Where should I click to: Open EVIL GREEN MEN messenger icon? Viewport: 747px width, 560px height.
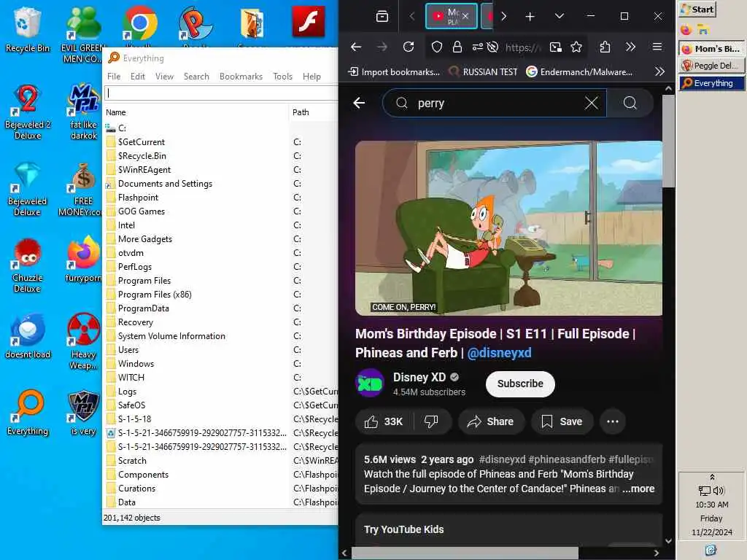[83, 24]
